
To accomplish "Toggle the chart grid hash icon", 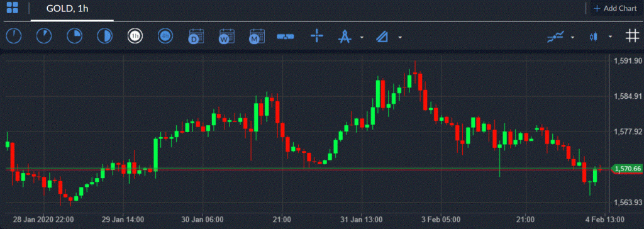I will pyautogui.click(x=632, y=36).
